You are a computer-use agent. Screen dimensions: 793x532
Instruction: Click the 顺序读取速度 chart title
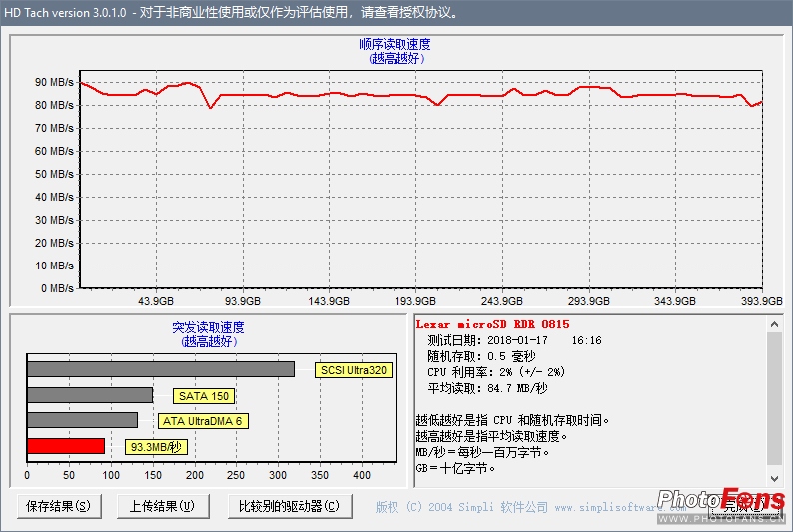(395, 45)
